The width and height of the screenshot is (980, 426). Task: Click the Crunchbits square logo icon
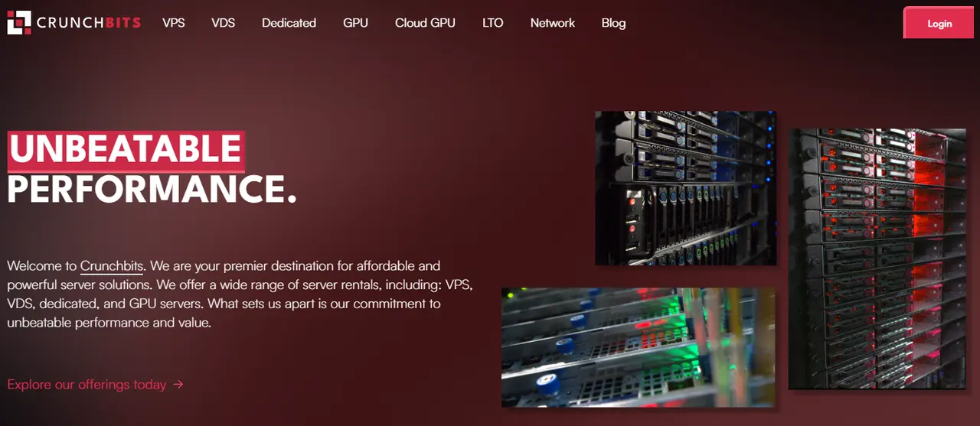[x=19, y=23]
